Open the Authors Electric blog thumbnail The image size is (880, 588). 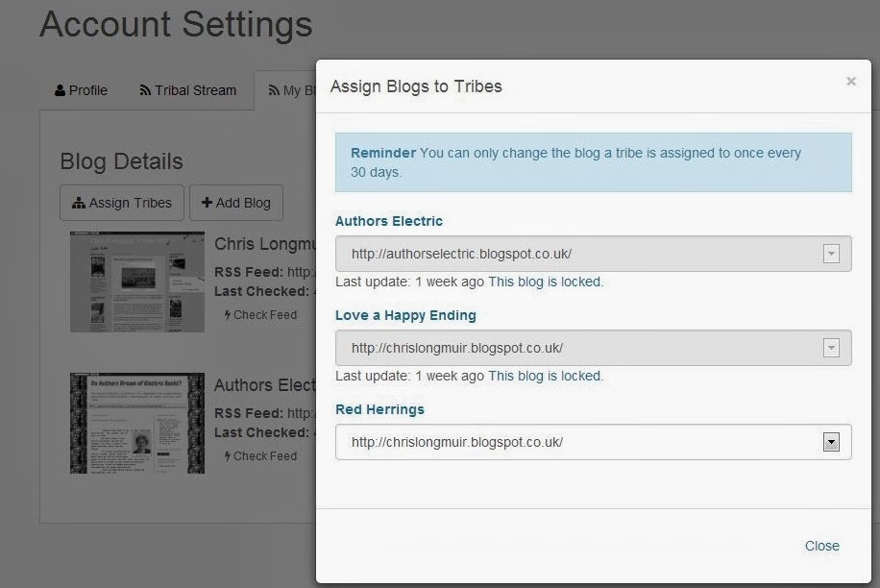pyautogui.click(x=137, y=423)
